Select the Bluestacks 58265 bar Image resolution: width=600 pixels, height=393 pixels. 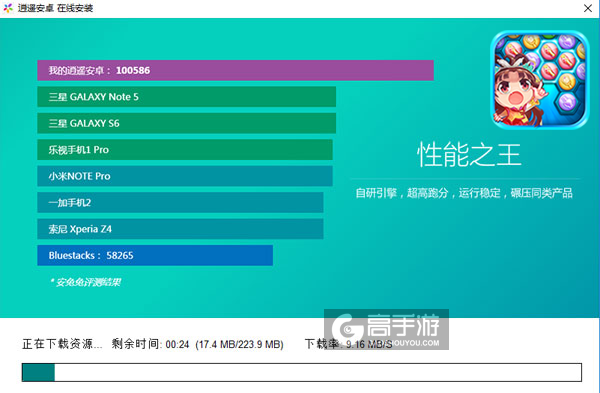tap(155, 255)
